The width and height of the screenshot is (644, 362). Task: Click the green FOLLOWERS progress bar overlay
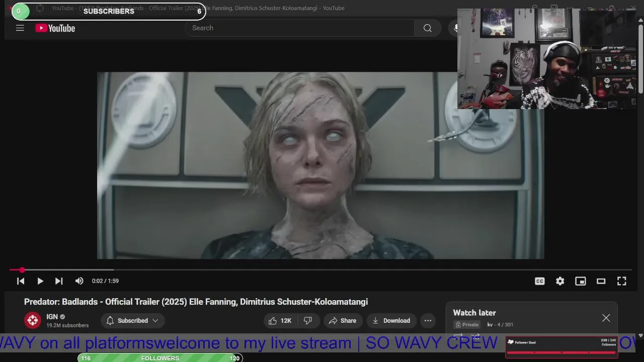(160, 358)
